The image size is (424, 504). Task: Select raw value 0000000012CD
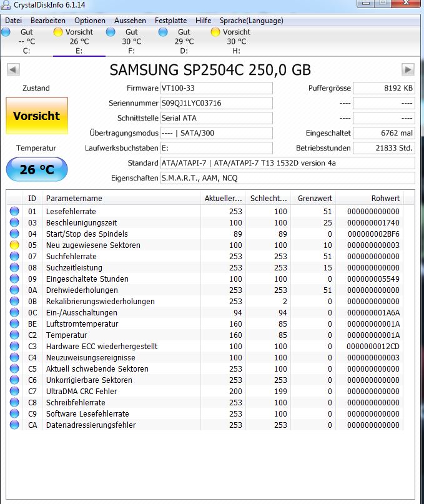(373, 347)
